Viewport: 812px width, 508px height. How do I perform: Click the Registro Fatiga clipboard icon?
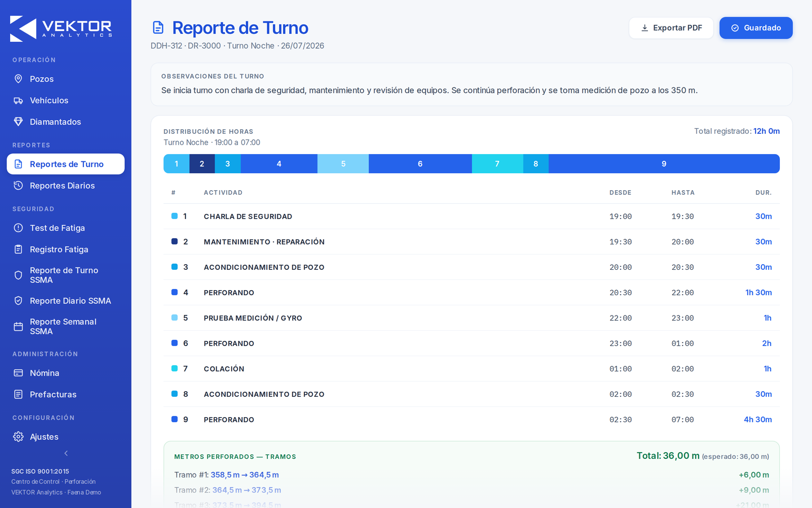pyautogui.click(x=18, y=249)
